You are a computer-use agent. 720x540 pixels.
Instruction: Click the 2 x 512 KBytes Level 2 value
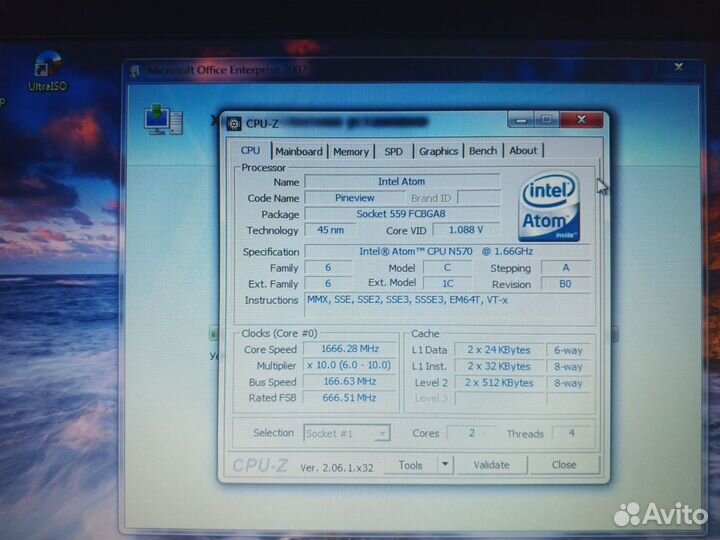coord(499,383)
